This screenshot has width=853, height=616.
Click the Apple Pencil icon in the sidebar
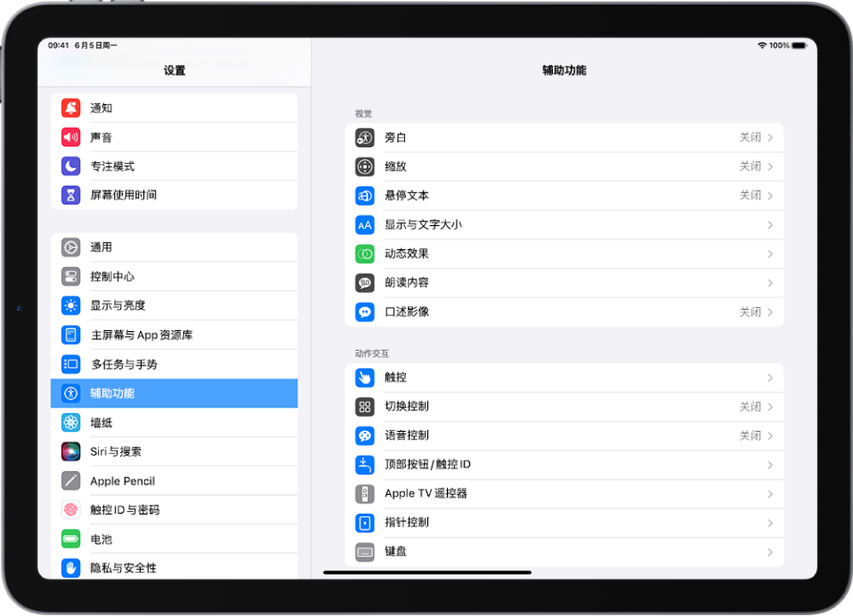point(70,481)
